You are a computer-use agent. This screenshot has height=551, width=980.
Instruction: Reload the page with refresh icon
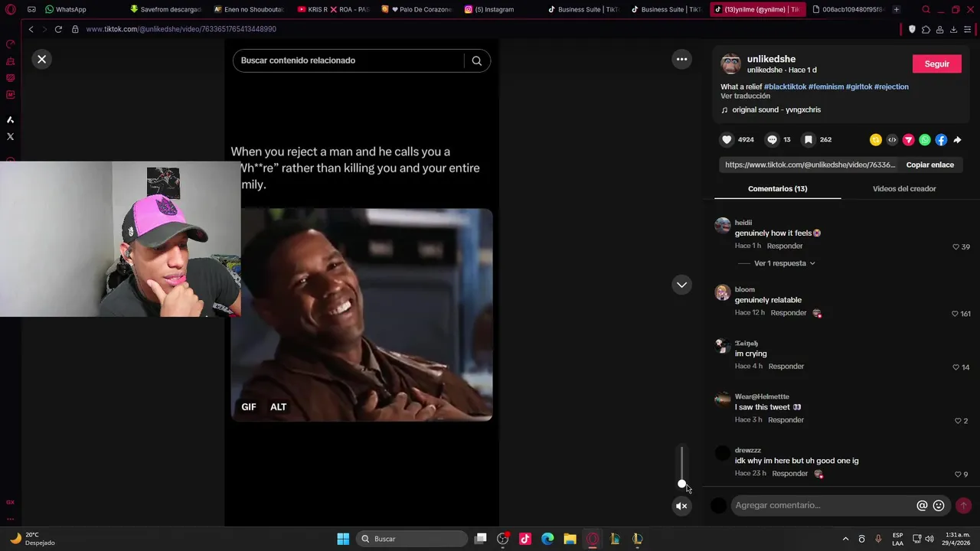[x=58, y=29]
